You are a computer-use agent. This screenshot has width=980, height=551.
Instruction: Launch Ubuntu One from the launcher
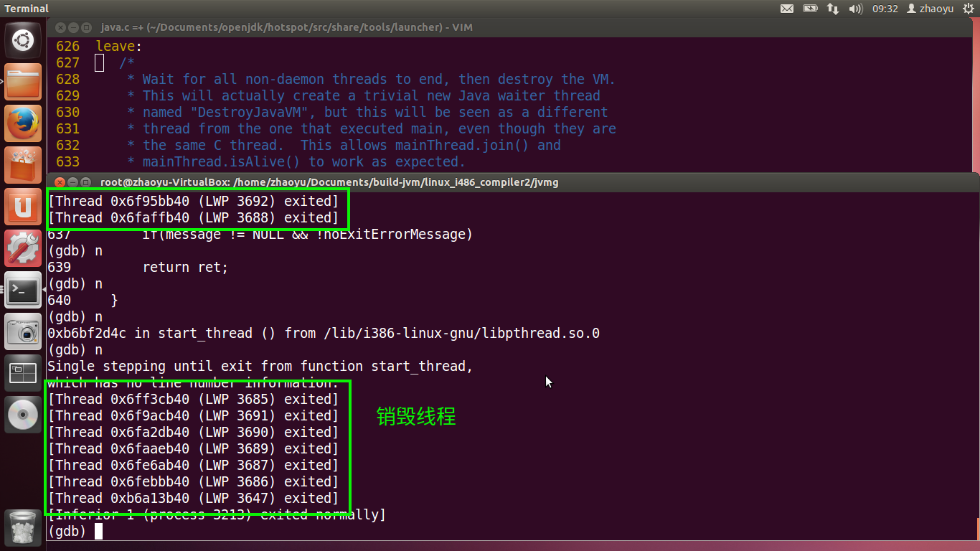coord(23,207)
